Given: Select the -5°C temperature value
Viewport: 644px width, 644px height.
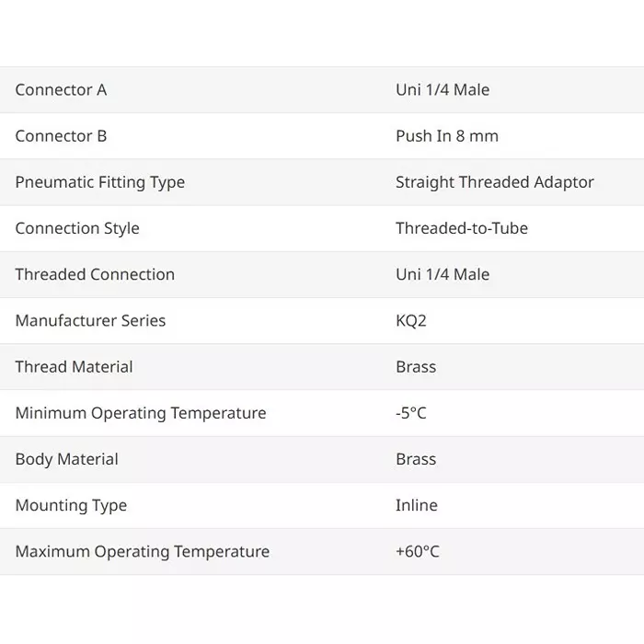Looking at the screenshot, I should click(x=411, y=413).
